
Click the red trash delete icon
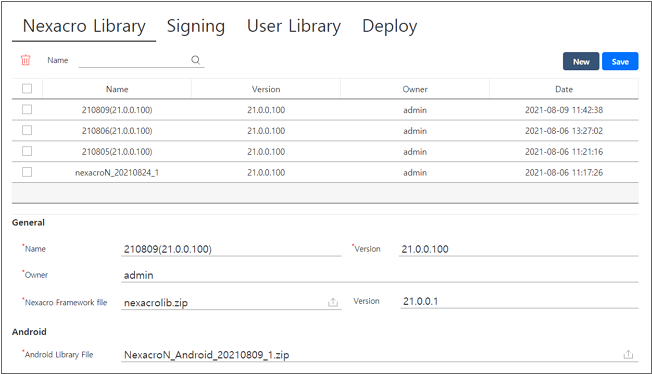(26, 60)
